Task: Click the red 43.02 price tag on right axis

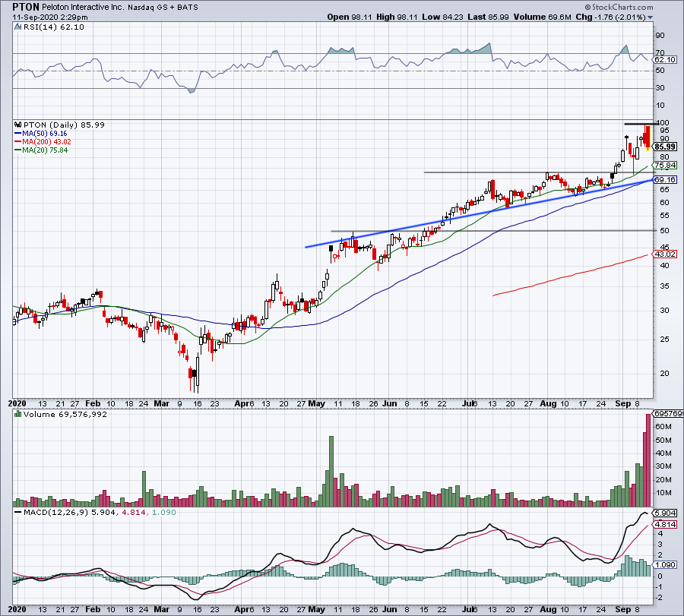Action: click(665, 254)
